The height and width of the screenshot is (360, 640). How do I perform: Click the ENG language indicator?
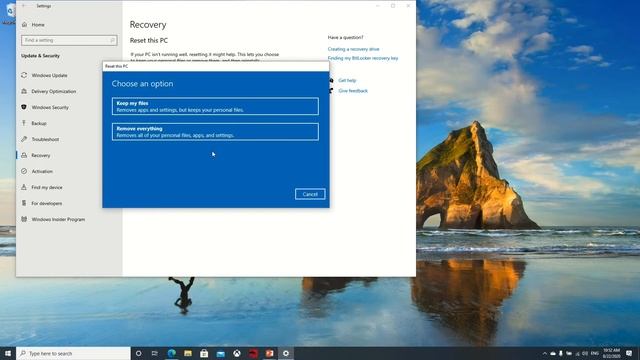(595, 353)
